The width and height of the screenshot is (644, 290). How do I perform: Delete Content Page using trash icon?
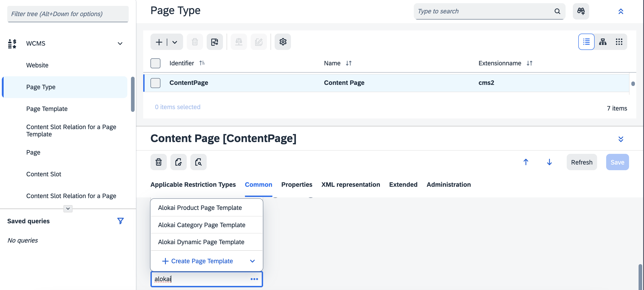[x=158, y=162]
